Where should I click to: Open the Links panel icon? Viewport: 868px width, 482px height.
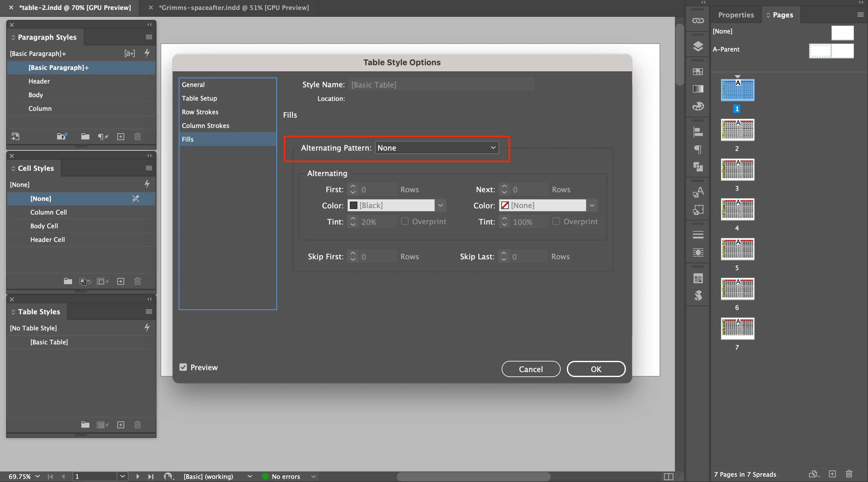[698, 20]
